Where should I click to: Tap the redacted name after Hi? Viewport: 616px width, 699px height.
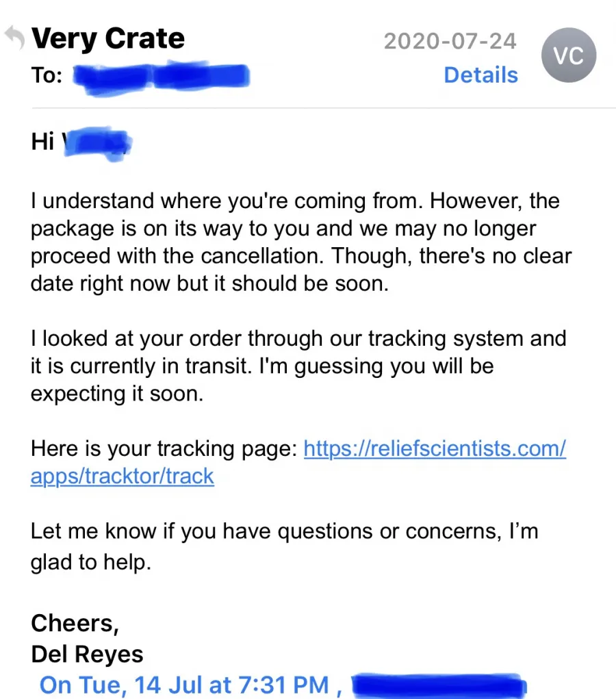[97, 144]
